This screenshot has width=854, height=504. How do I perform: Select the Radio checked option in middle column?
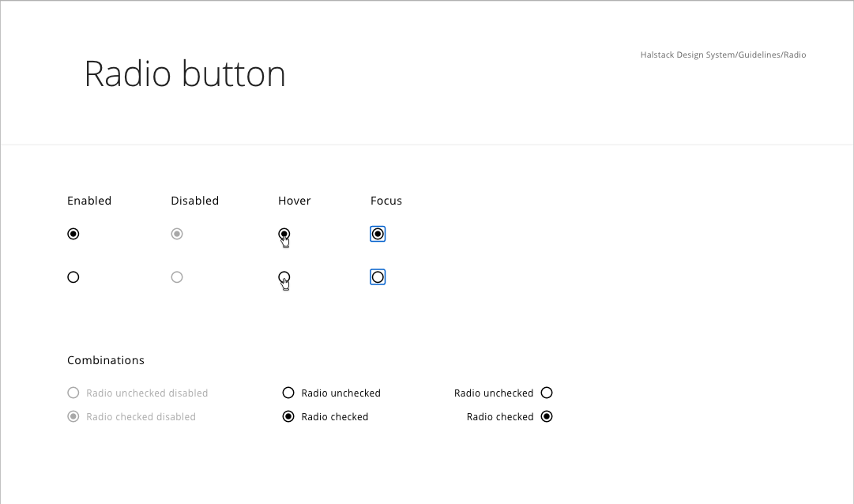pyautogui.click(x=288, y=416)
